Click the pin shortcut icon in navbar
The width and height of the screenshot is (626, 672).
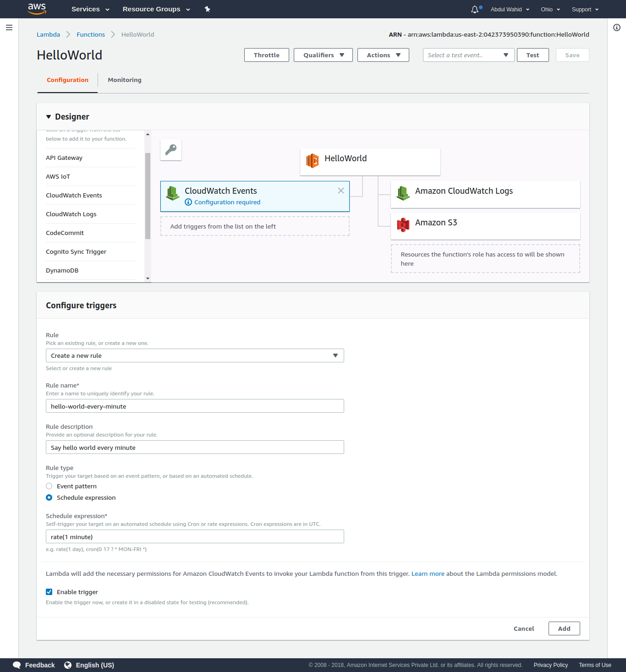207,9
